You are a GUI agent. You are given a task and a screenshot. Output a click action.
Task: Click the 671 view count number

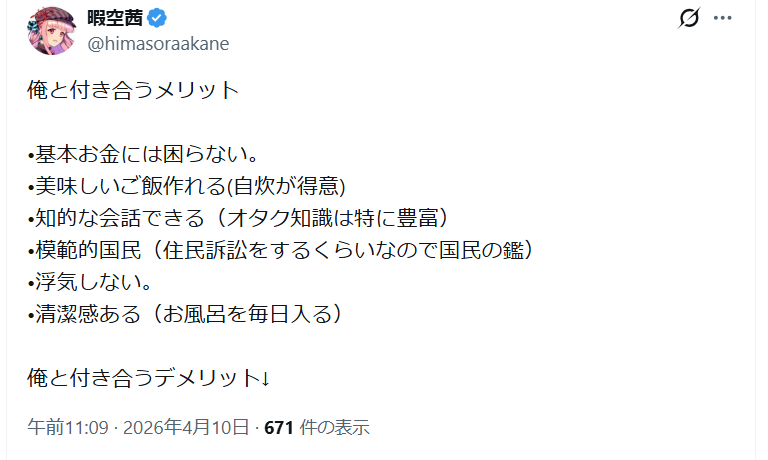278,428
